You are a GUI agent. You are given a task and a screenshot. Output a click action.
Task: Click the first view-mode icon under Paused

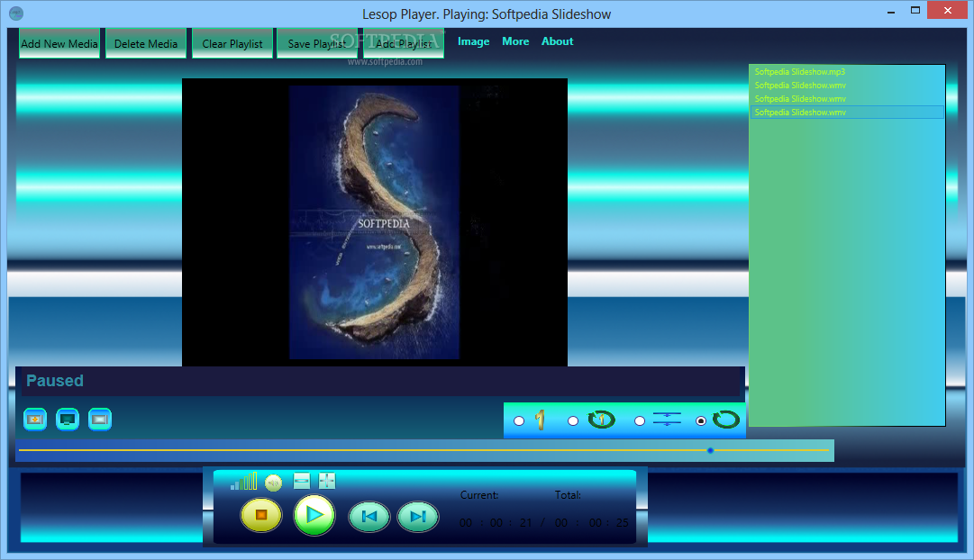(x=35, y=420)
